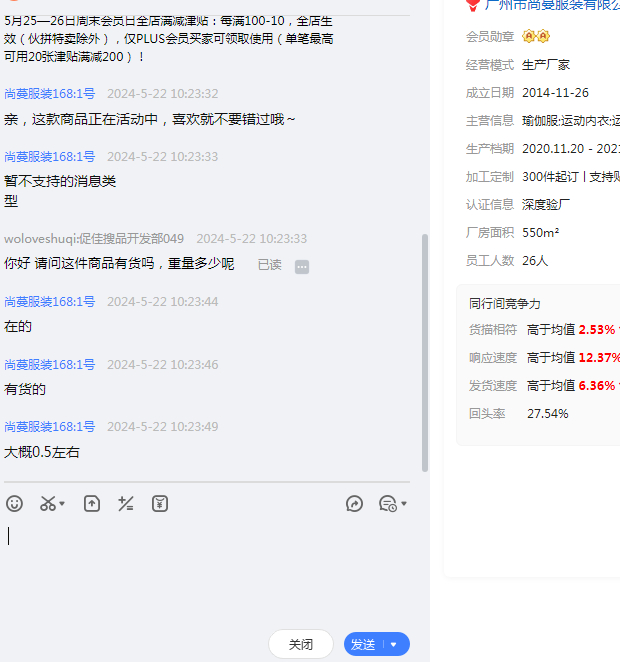Open the calculator icon in toolbar
Image resolution: width=620 pixels, height=662 pixels.
pyautogui.click(x=126, y=504)
